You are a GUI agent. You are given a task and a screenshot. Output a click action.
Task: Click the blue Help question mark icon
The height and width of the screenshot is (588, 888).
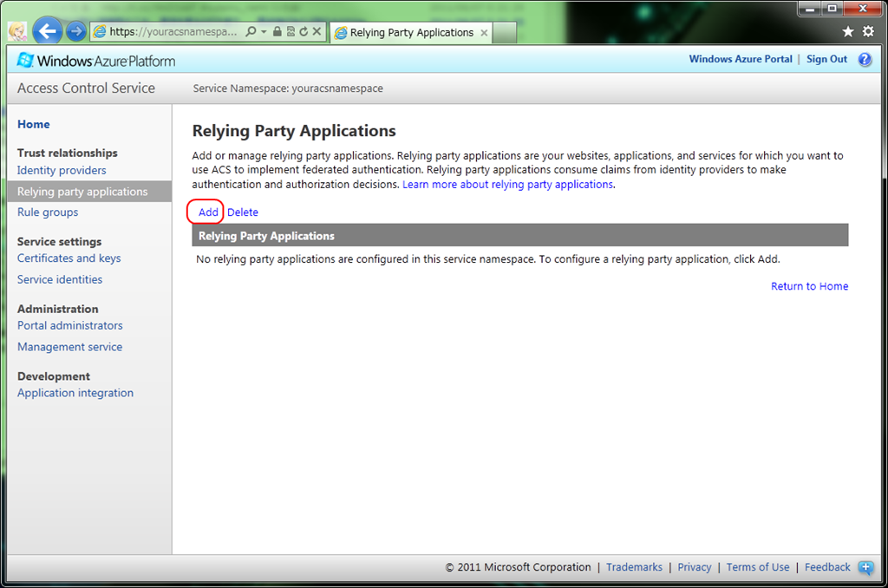click(864, 60)
